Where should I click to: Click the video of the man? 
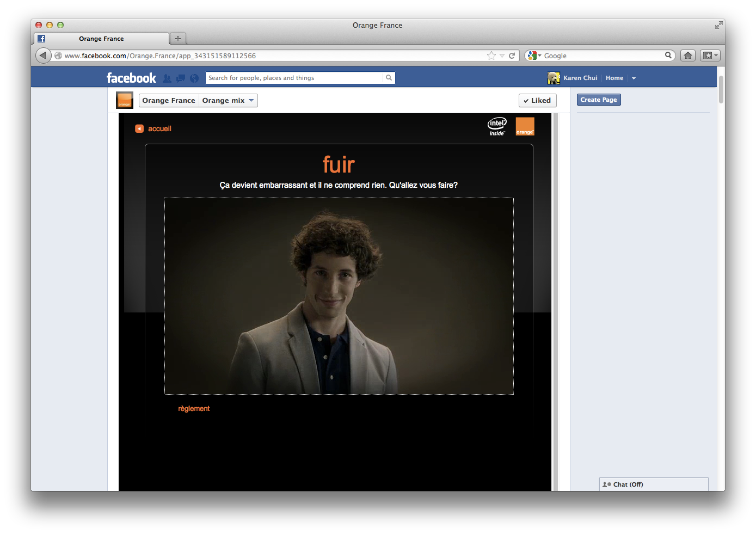coord(339,296)
